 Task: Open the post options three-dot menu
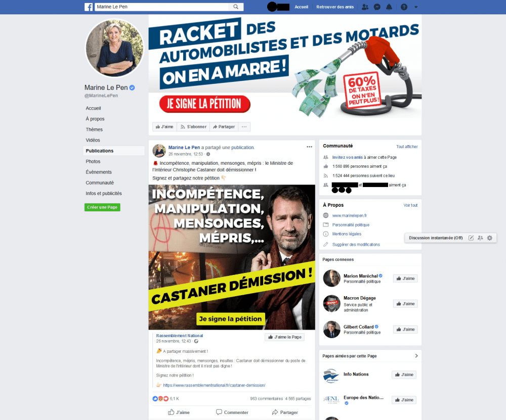pyautogui.click(x=310, y=147)
